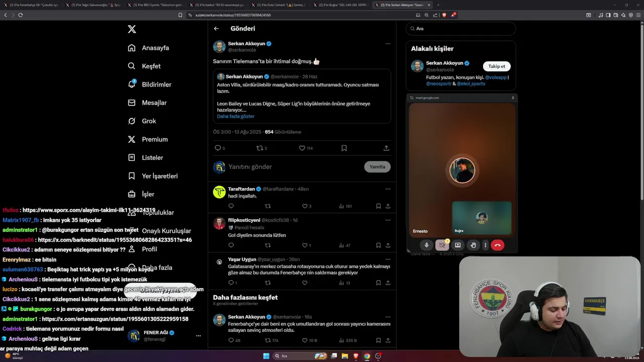Open Yer İşaretleri bookmarks page
This screenshot has width=644, height=362.
click(x=152, y=176)
